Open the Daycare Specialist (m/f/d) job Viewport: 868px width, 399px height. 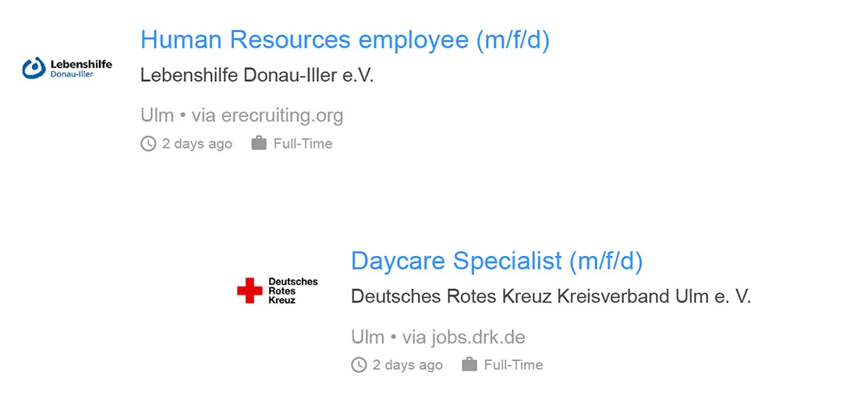497,261
